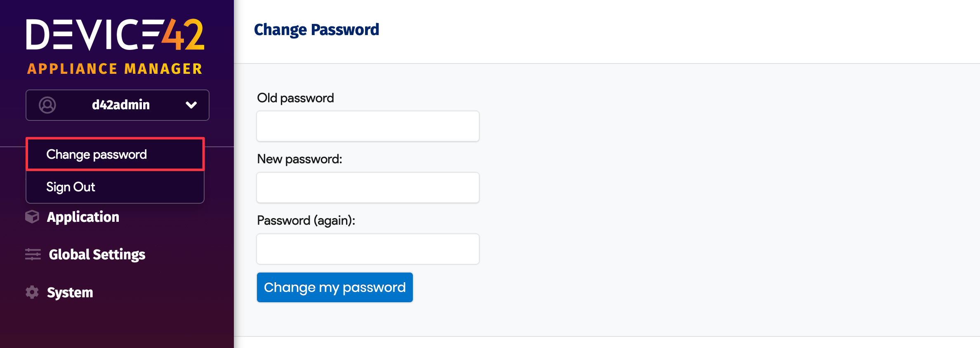Click inside the Old password field
Image resolution: width=980 pixels, height=348 pixels.
367,126
